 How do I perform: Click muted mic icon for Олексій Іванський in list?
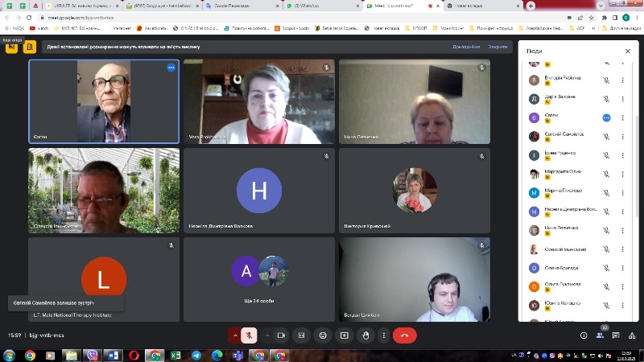[x=606, y=249]
